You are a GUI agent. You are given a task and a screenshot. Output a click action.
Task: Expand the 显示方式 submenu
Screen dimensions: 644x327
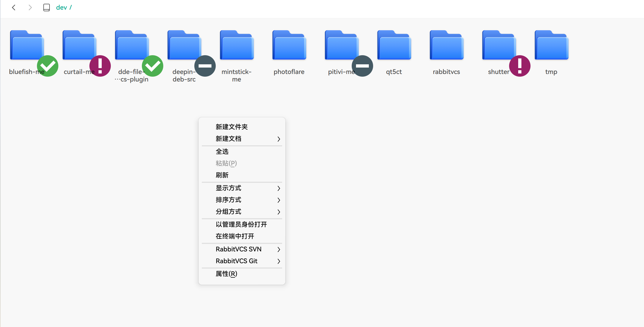pyautogui.click(x=242, y=188)
